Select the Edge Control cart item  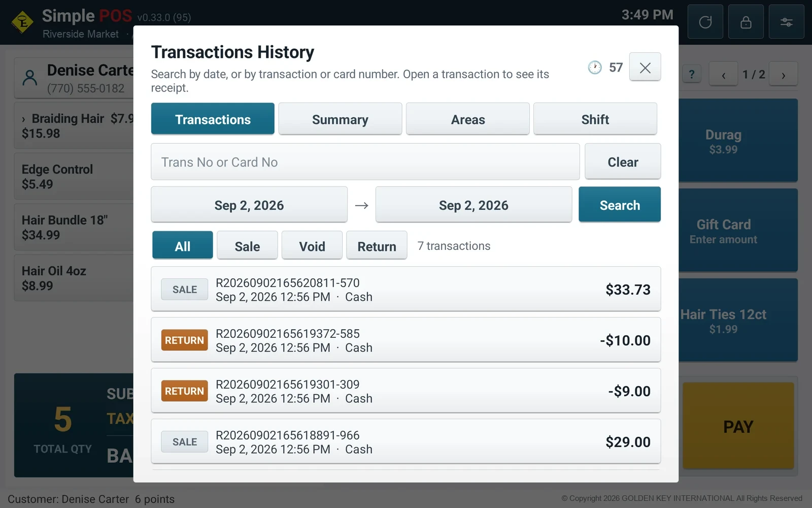(74, 176)
